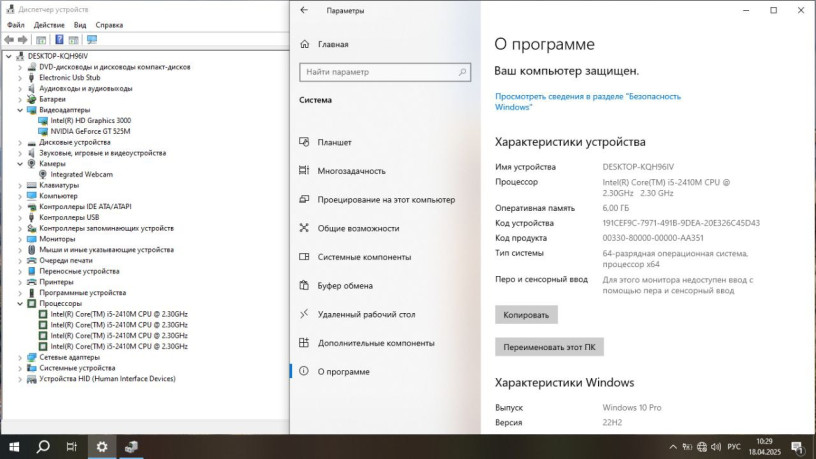Click Переименовать этот ПК button
The height and width of the screenshot is (459, 816).
point(549,347)
